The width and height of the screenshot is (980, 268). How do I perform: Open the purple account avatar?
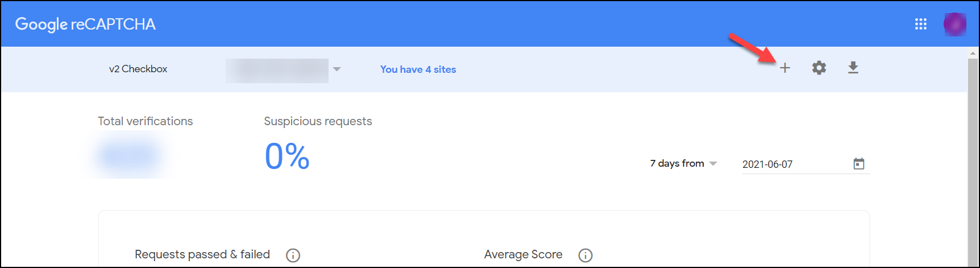954,24
